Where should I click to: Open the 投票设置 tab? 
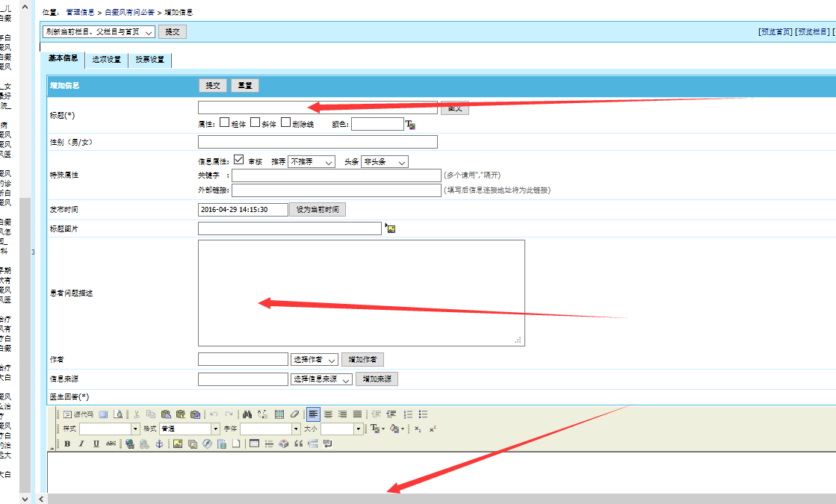[149, 60]
